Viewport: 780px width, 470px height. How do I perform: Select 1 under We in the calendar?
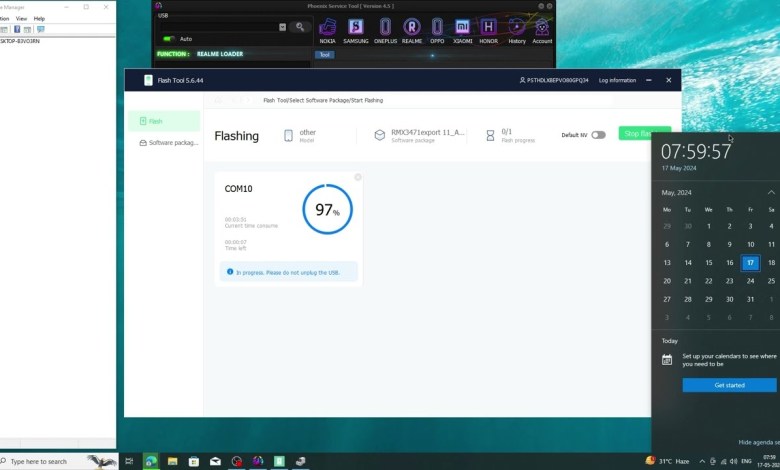coord(708,226)
